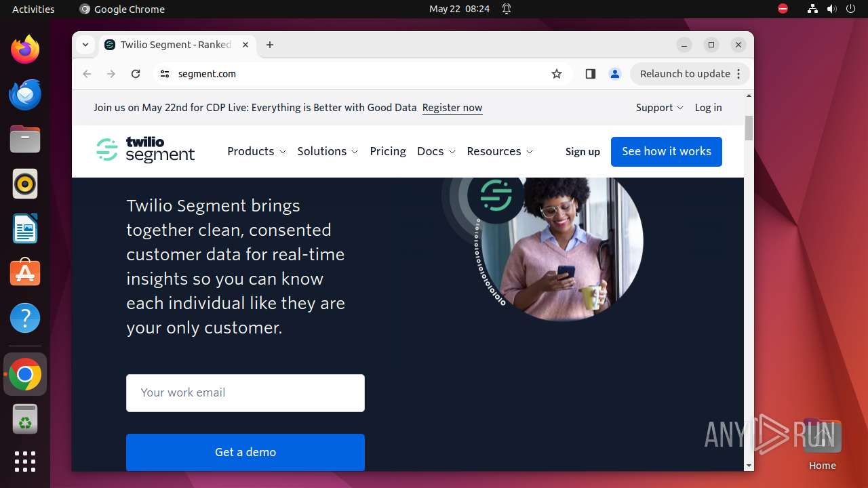Focus the Your work email field

(x=245, y=392)
